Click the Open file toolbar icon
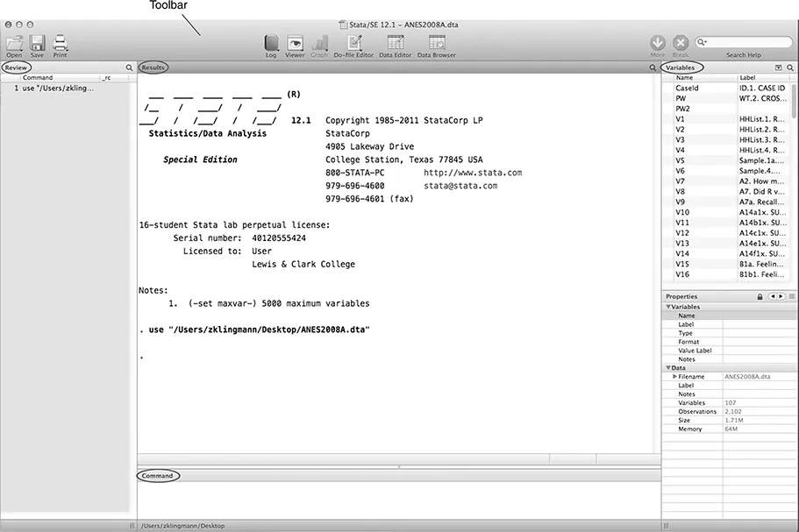799x532 pixels. 14,43
